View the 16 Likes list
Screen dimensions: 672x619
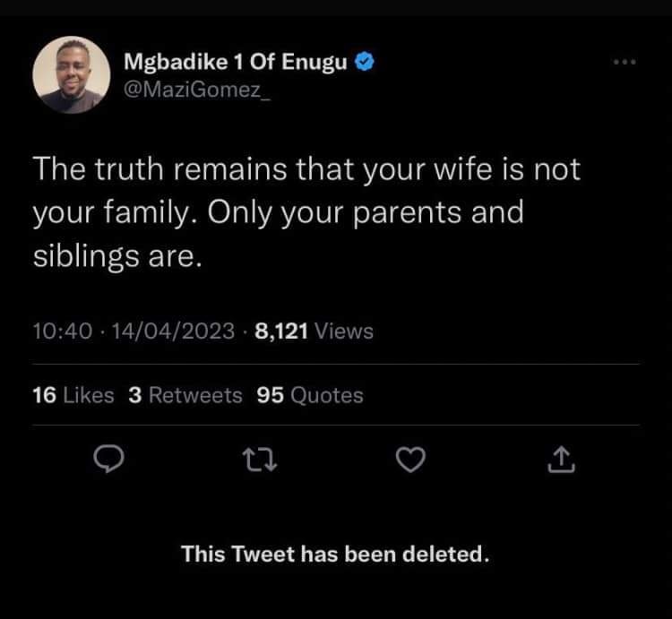(73, 395)
